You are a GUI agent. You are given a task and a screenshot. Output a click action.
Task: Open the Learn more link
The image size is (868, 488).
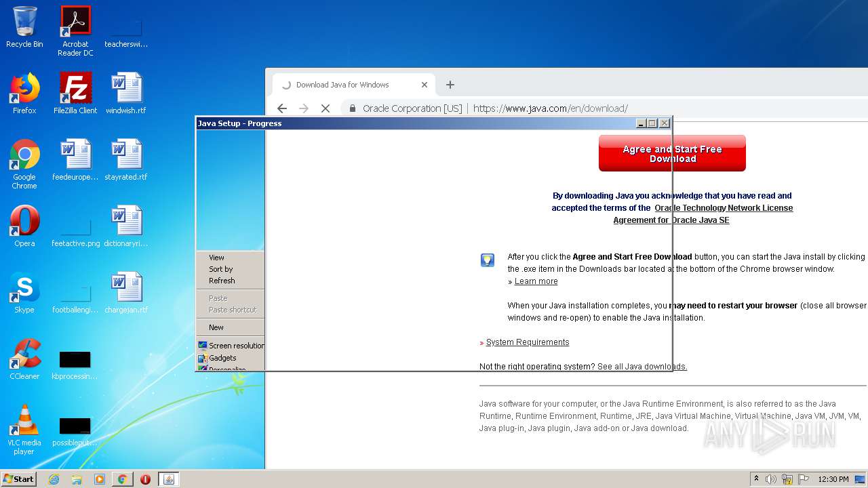(x=536, y=281)
